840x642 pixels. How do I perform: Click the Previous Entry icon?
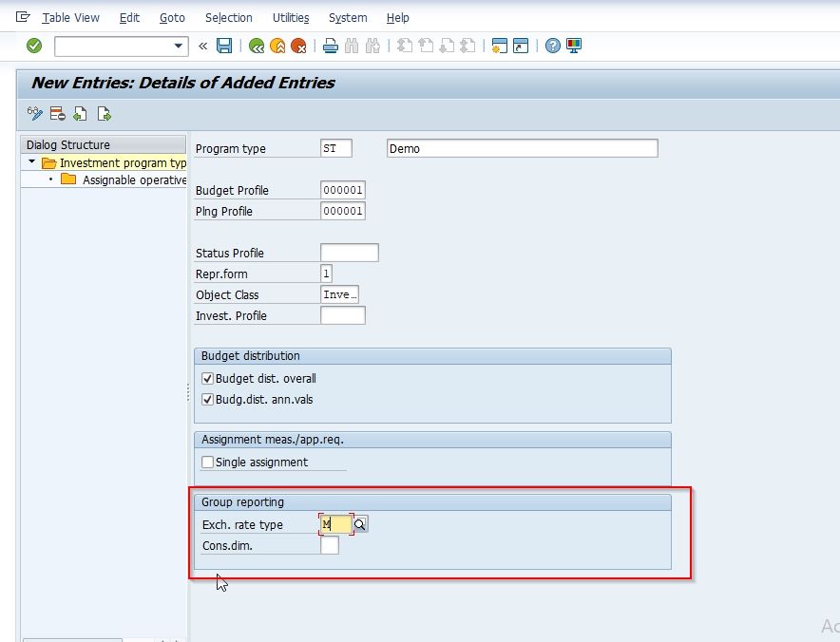click(x=81, y=114)
